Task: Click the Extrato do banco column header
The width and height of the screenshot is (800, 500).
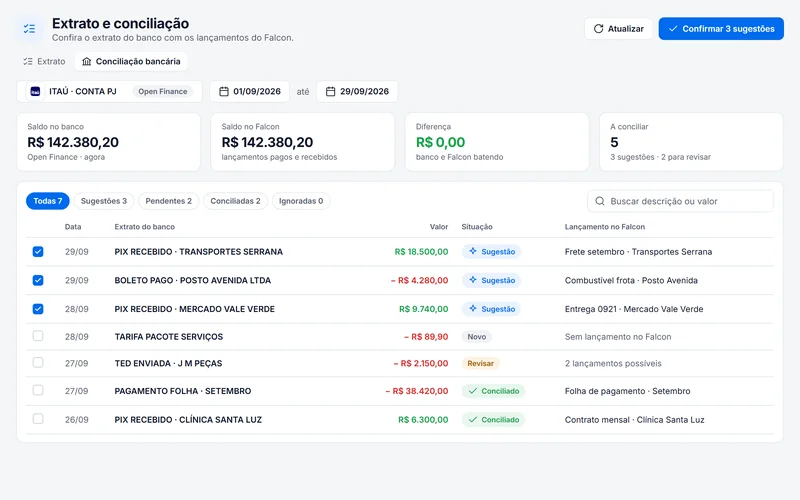Action: pos(144,227)
